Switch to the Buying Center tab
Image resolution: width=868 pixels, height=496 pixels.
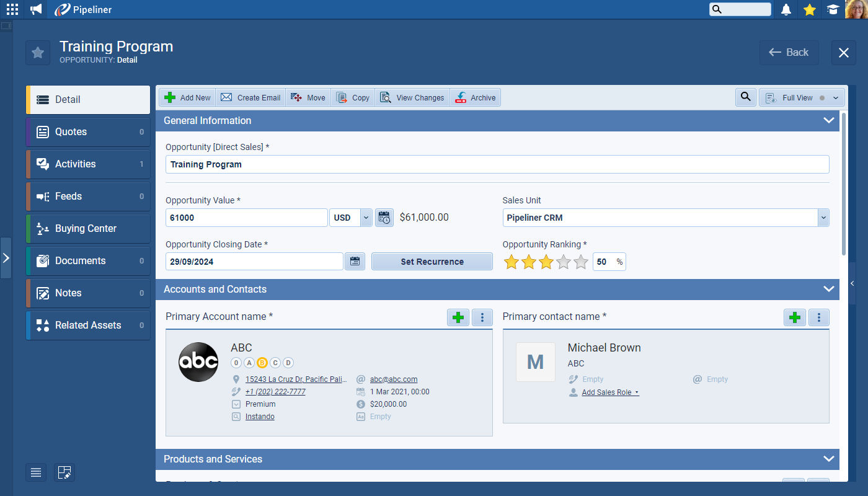tap(88, 228)
